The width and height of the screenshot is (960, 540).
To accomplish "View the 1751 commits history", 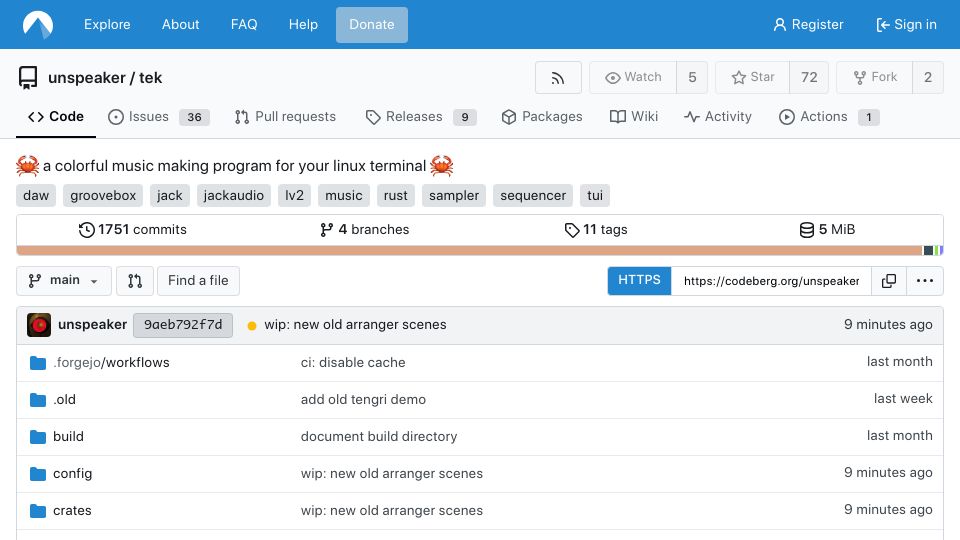I will coord(132,230).
